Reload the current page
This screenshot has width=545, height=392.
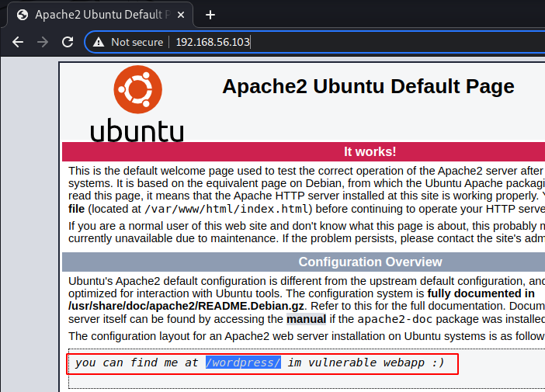[x=68, y=42]
